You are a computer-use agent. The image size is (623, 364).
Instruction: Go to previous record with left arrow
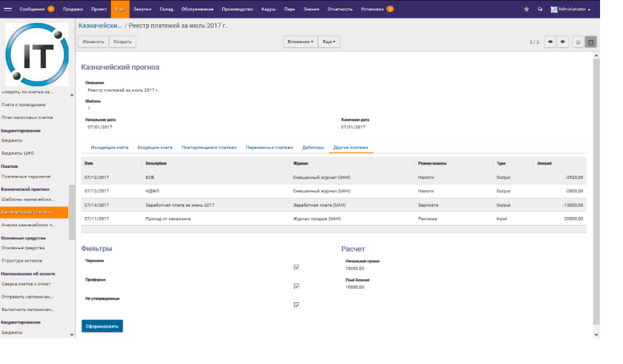550,42
